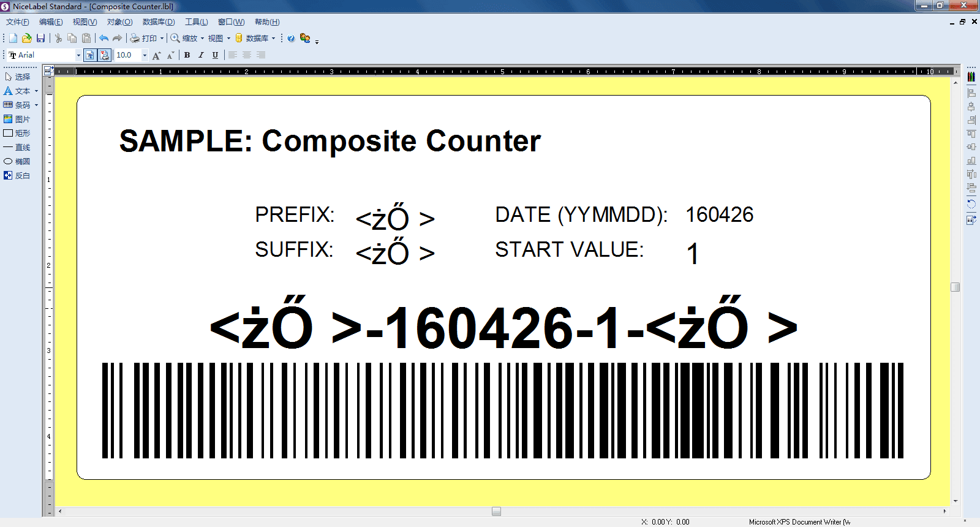Align text right
Image resolution: width=980 pixels, height=527 pixels.
[x=261, y=55]
